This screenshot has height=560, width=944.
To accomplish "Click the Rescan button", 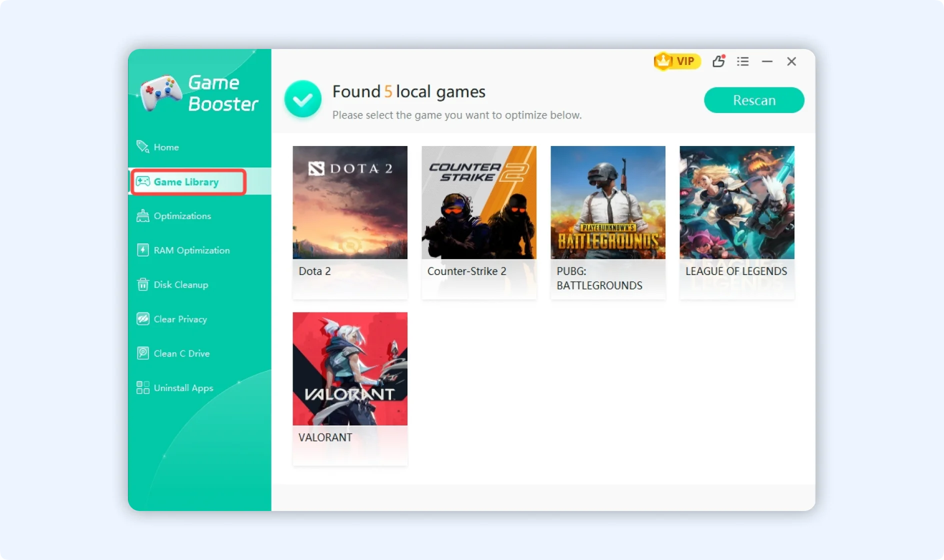I will [x=754, y=100].
